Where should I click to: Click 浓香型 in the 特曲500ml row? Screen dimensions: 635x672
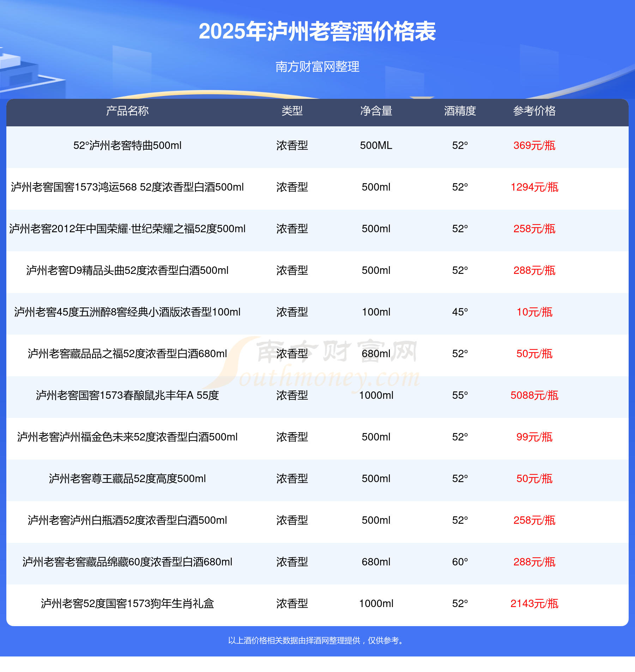pyautogui.click(x=292, y=145)
